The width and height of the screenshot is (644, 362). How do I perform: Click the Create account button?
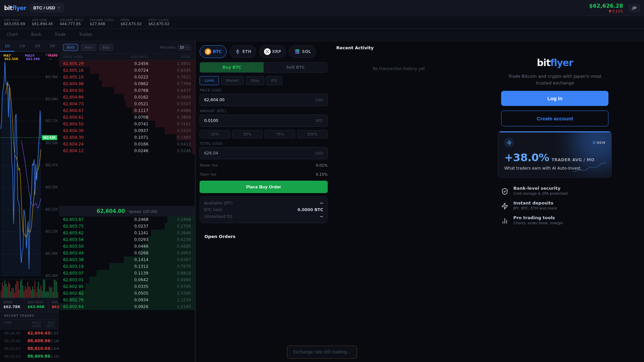[555, 119]
